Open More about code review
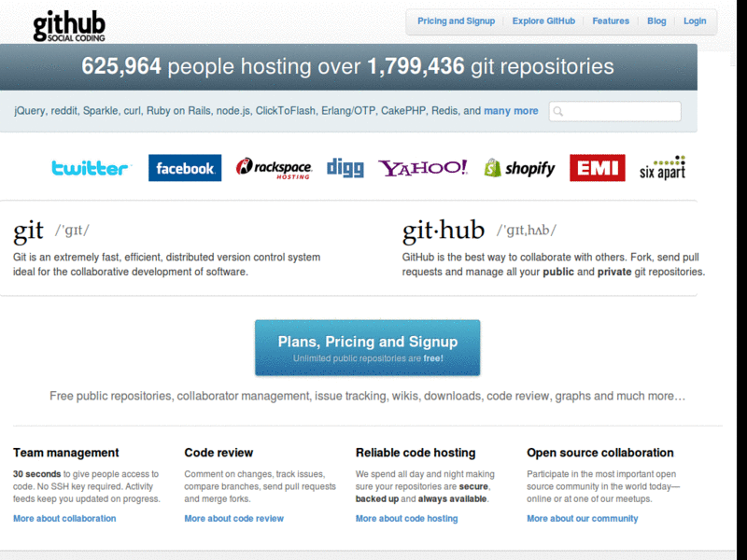This screenshot has width=747, height=560. click(233, 518)
